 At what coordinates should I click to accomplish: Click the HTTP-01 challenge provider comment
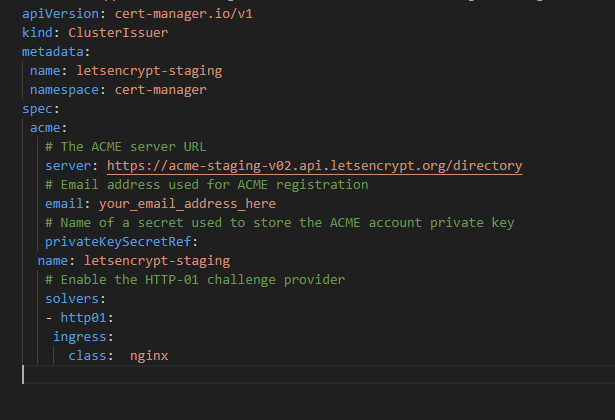(195, 280)
